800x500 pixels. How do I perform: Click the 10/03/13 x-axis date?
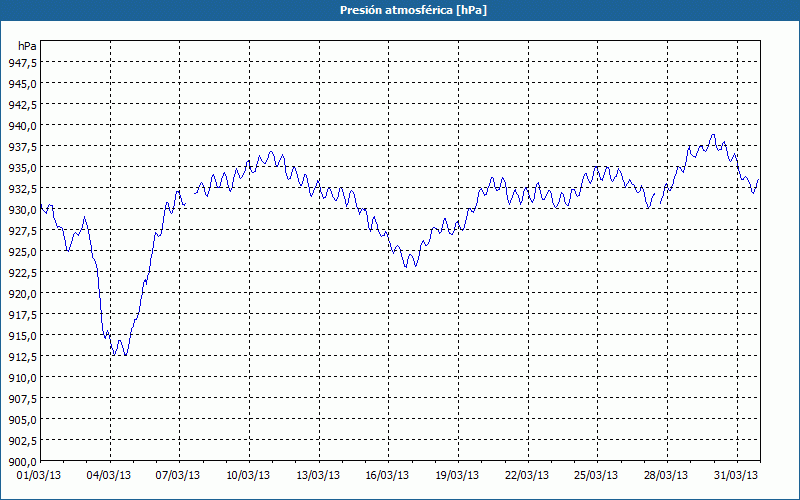click(248, 476)
